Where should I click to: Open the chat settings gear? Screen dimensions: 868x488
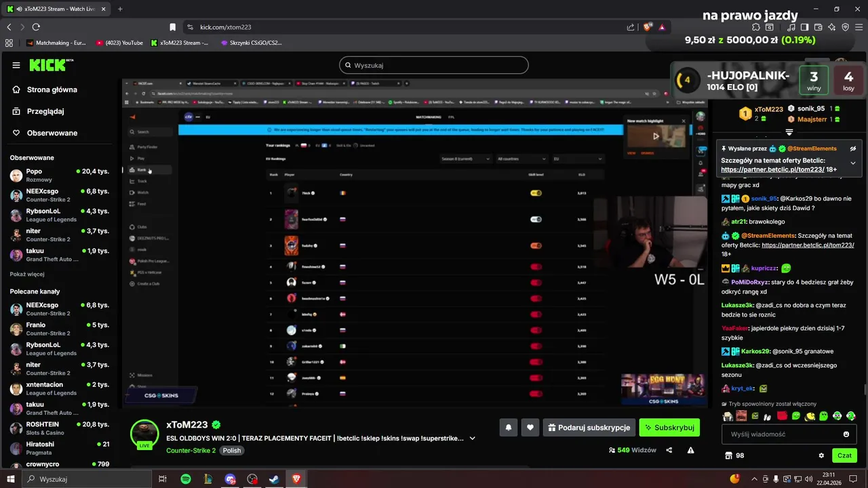point(821,455)
